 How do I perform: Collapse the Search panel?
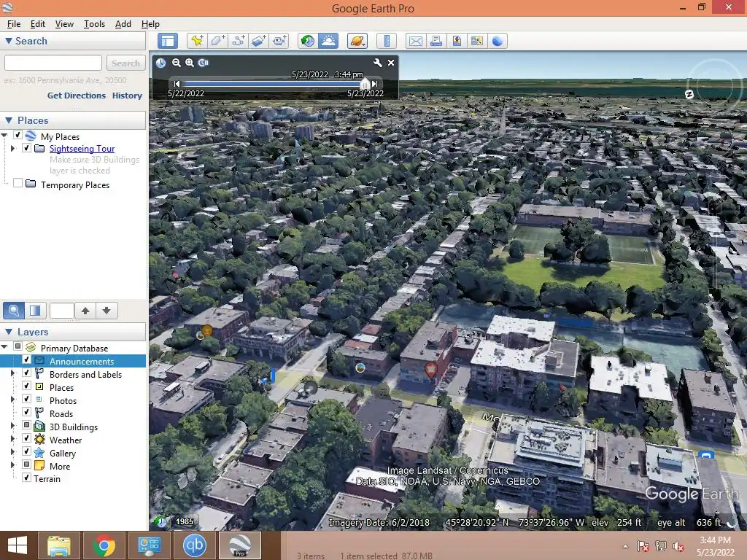click(8, 41)
